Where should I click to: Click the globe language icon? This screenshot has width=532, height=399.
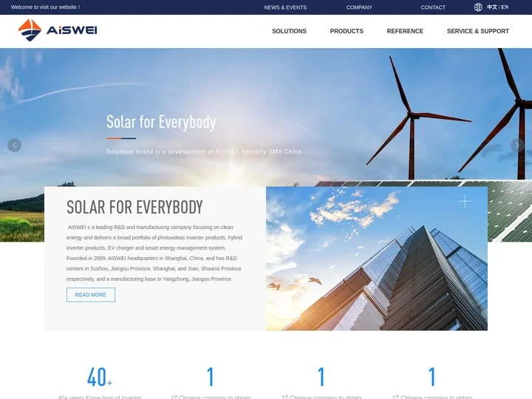click(x=478, y=7)
